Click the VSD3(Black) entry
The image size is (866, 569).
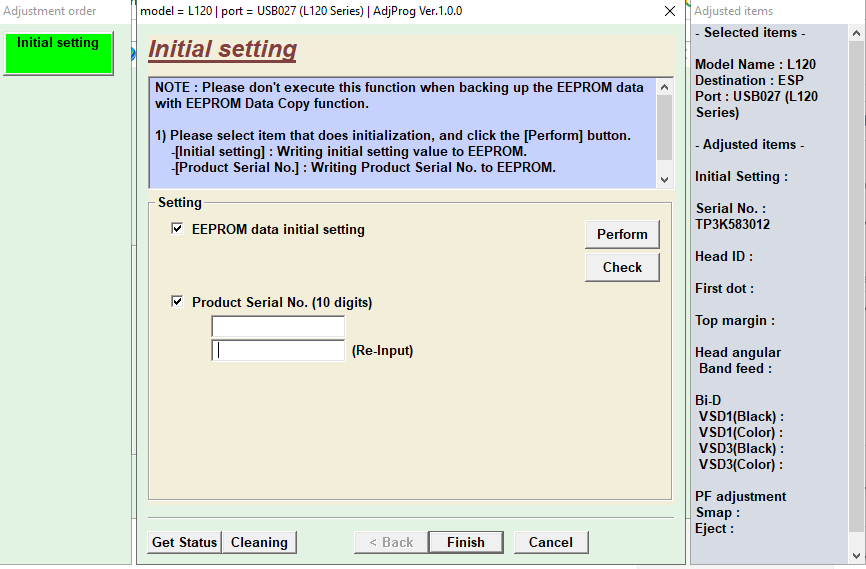click(741, 449)
